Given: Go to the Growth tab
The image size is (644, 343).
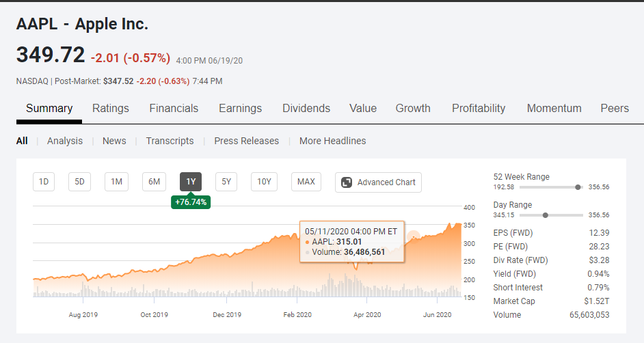Looking at the screenshot, I should pos(413,109).
